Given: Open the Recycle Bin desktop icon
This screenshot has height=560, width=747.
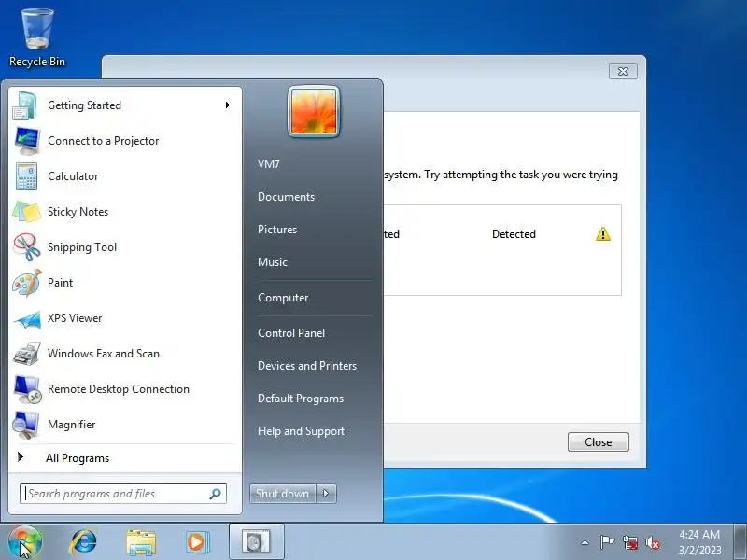Looking at the screenshot, I should [x=36, y=38].
